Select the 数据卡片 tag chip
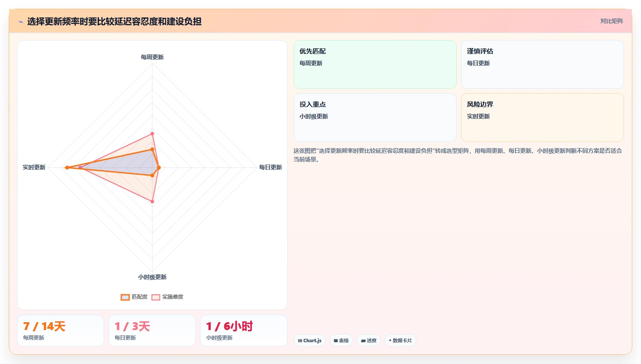 click(x=400, y=340)
